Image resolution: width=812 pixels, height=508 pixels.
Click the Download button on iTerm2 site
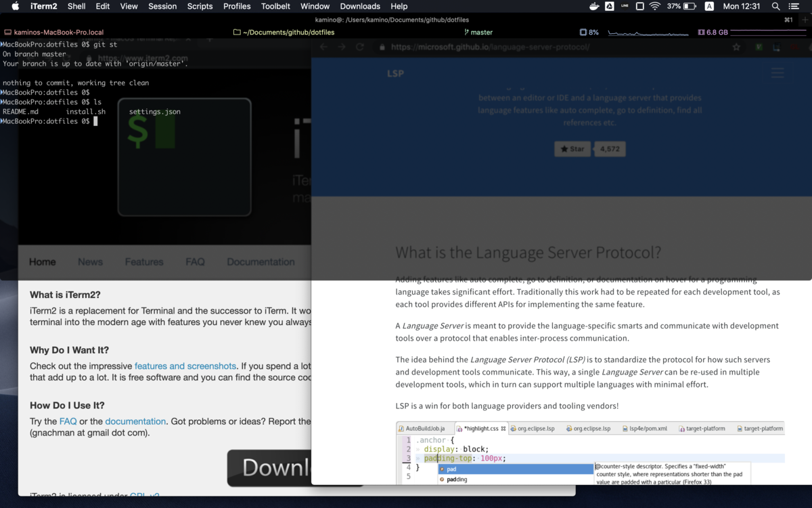(269, 467)
